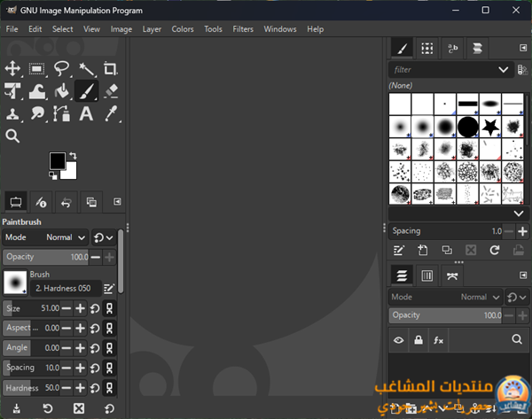The height and width of the screenshot is (419, 532).
Task: Pick the Eraser tool
Action: [111, 90]
